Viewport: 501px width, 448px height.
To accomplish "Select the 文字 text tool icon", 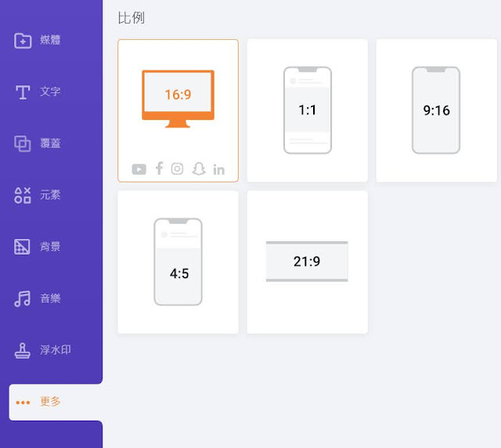I will point(23,92).
